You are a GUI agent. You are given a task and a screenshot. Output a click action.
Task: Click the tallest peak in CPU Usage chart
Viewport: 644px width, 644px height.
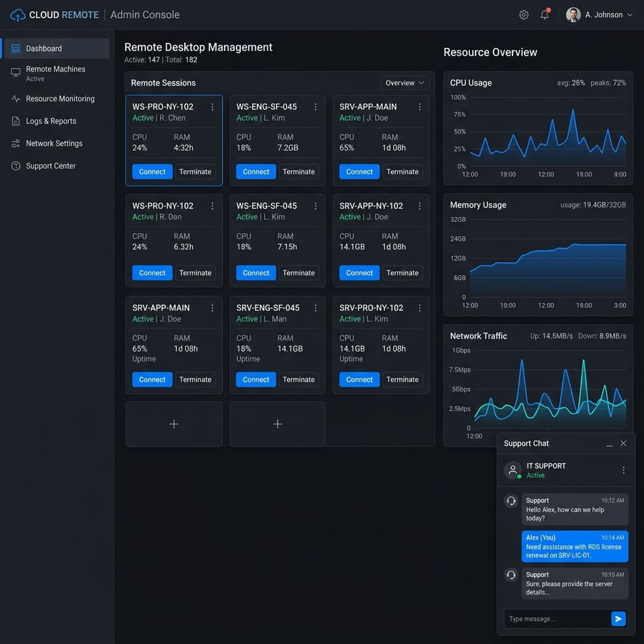(x=573, y=110)
